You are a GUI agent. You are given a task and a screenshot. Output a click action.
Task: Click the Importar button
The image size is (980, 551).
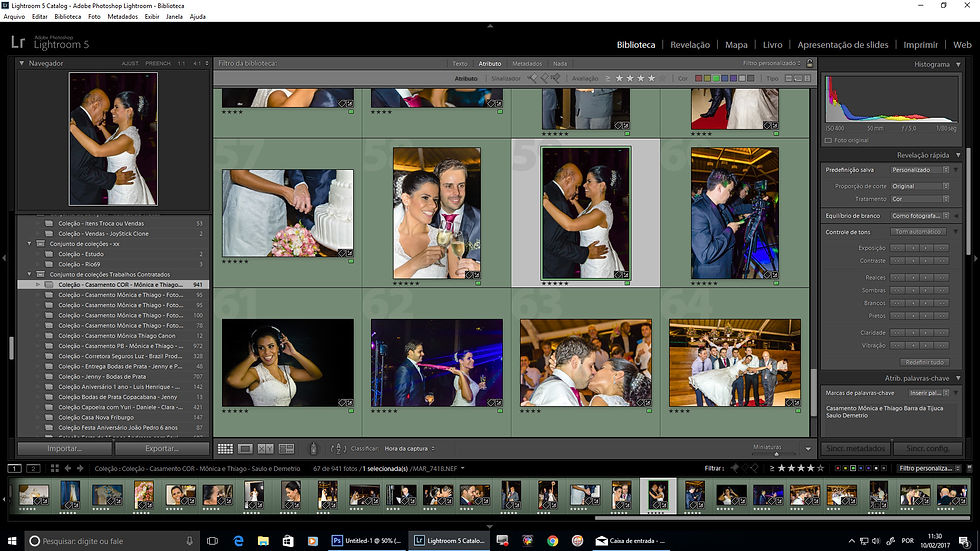(64, 449)
